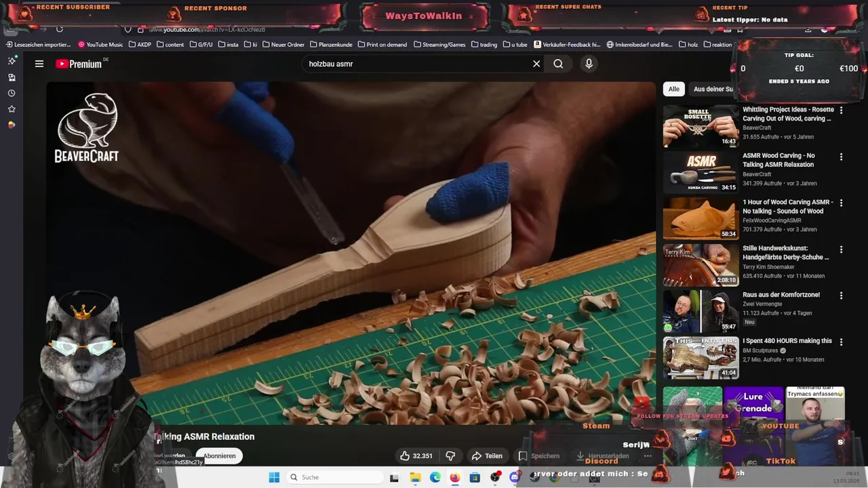Open the Print on demand bookmark folder
The width and height of the screenshot is (868, 488).
(382, 45)
